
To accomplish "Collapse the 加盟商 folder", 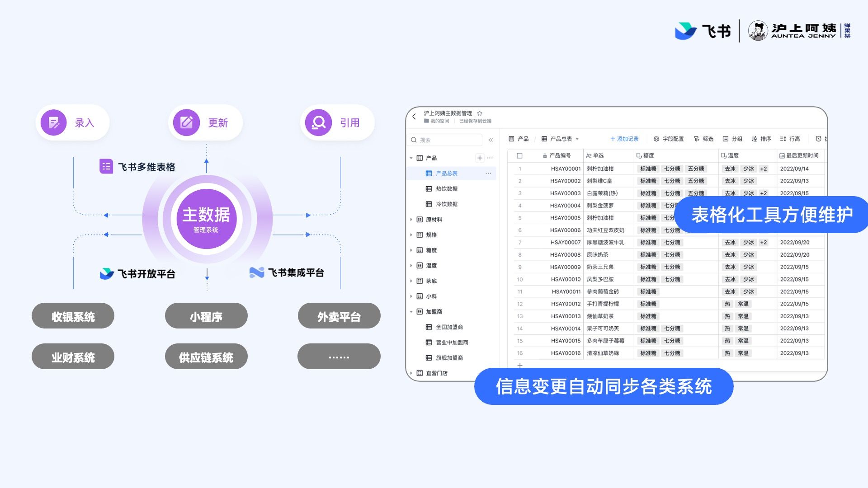I will 411,312.
